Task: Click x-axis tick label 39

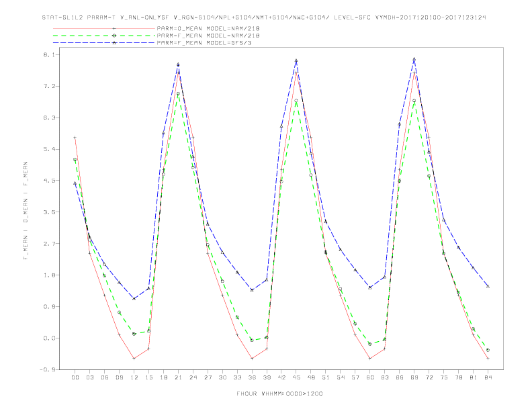Action: point(267,377)
